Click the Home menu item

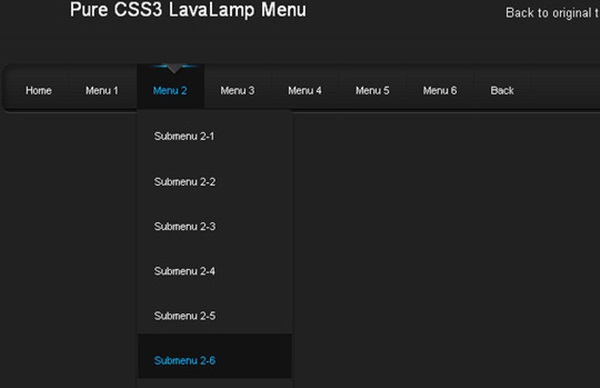coord(38,91)
